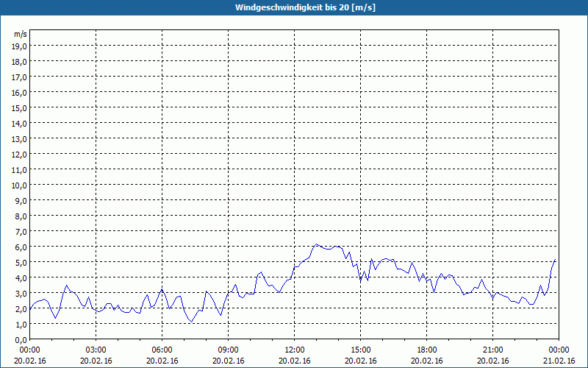Select the 2,0 y-axis label
The width and height of the screenshot is (588, 368).
(21, 309)
